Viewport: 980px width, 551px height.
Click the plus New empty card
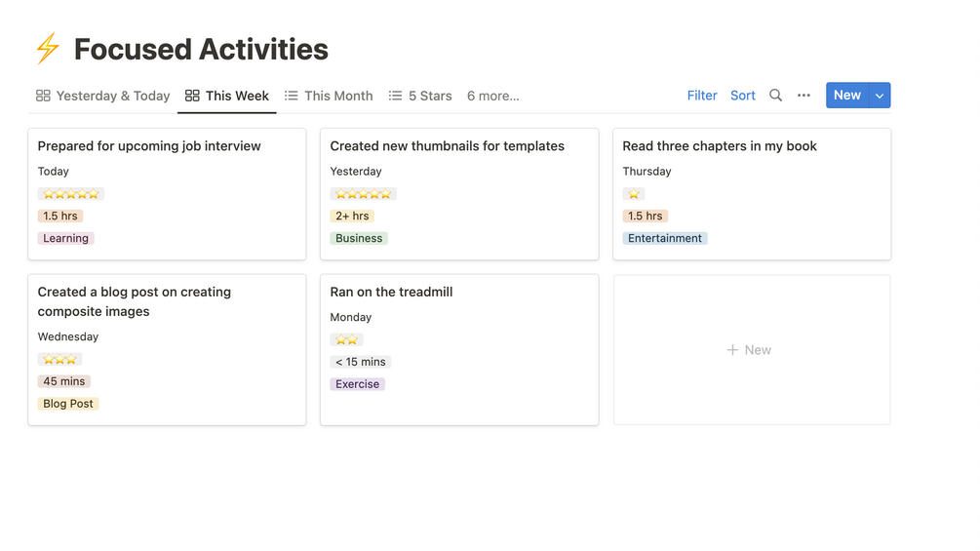pos(751,350)
